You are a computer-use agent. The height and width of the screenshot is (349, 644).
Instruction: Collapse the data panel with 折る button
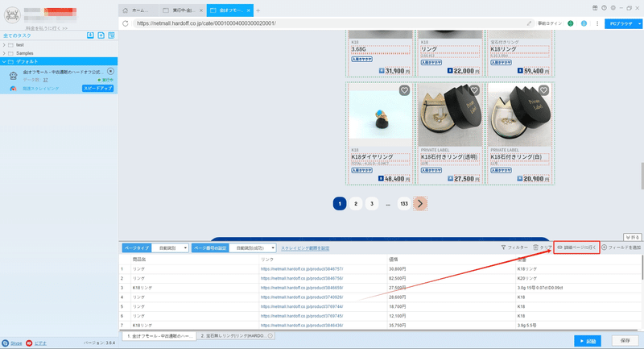633,237
